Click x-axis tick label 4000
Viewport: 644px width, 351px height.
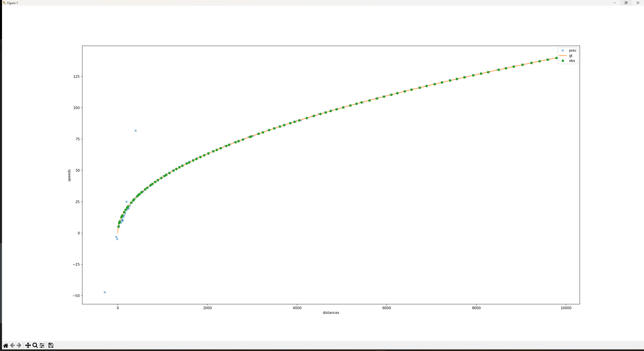coord(297,308)
